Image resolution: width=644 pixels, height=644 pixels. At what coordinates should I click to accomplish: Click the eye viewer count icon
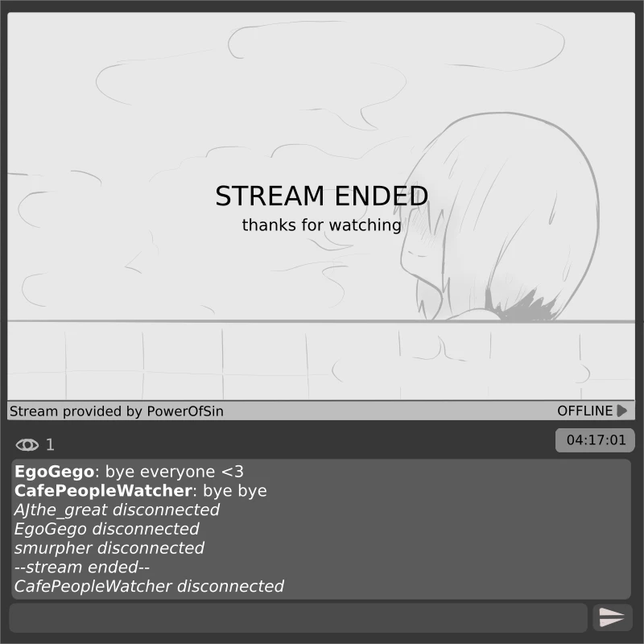coord(27,445)
